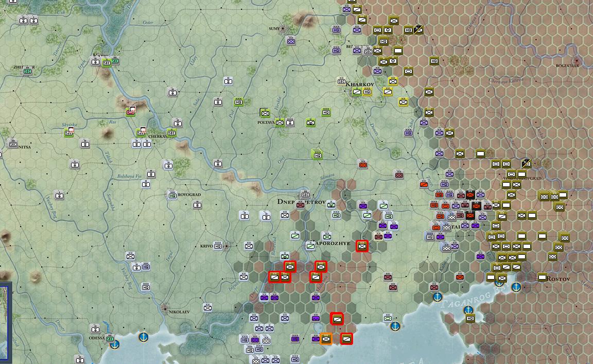Select the SEC counter at Vinnitsa
The height and width of the screenshot is (364, 593).
13,144
